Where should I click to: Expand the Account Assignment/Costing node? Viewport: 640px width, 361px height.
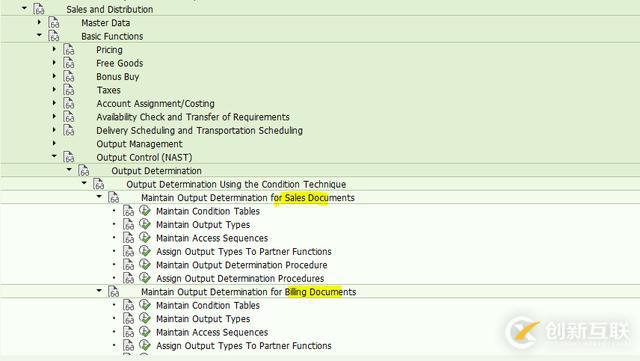[x=54, y=103]
